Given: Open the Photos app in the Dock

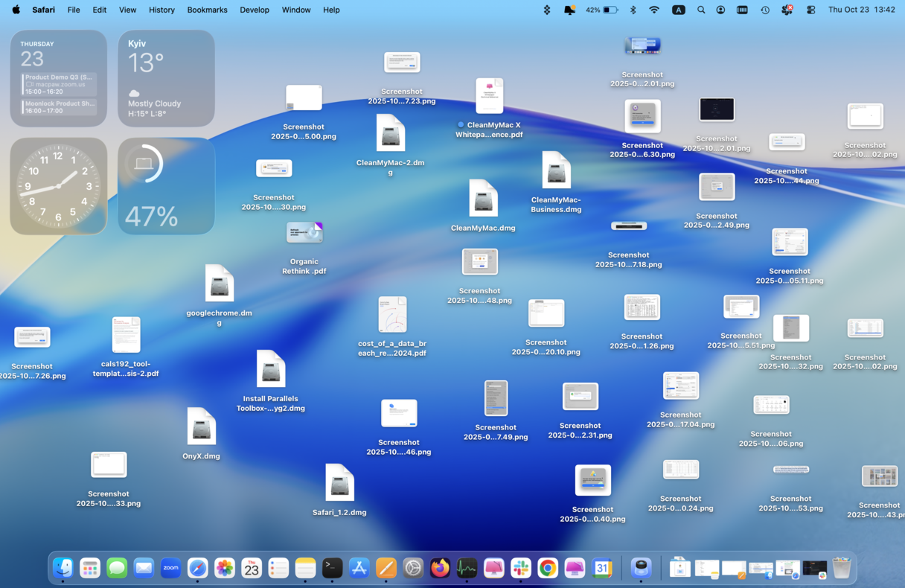Looking at the screenshot, I should click(x=224, y=568).
